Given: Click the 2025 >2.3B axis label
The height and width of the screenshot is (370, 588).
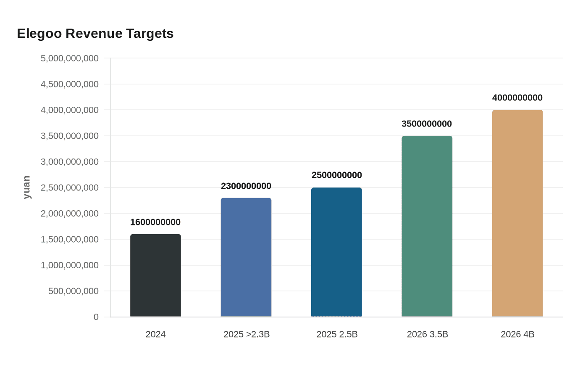Looking at the screenshot, I should click(247, 334).
